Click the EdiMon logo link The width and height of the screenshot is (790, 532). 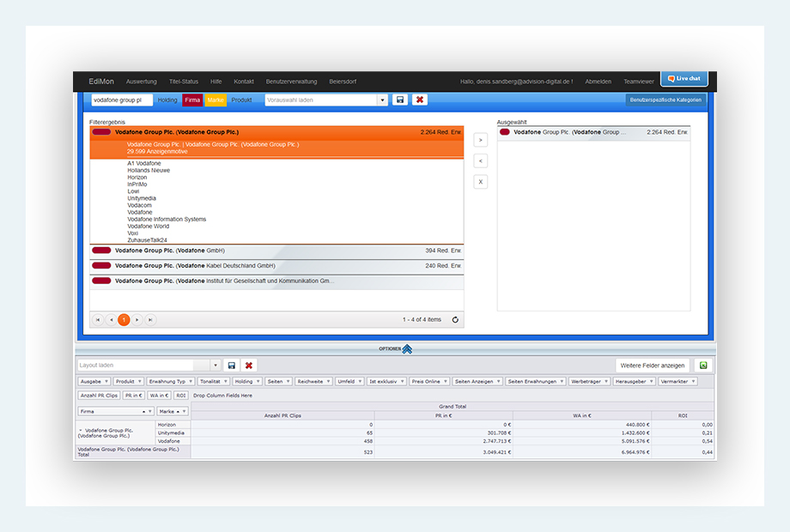tap(101, 82)
